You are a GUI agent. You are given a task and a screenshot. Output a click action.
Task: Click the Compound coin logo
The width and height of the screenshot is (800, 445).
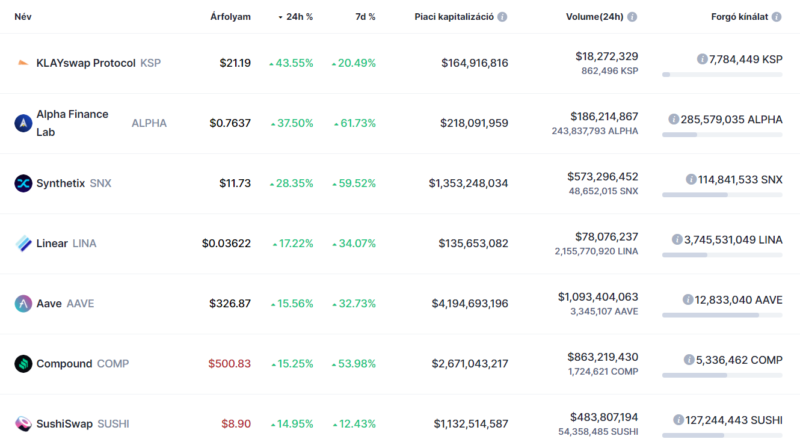pyautogui.click(x=23, y=364)
